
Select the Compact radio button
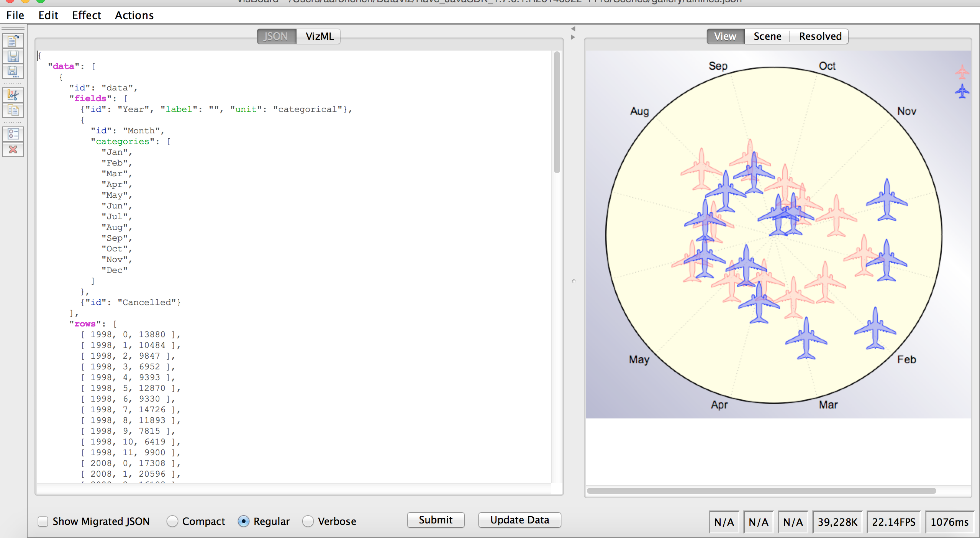coord(172,521)
